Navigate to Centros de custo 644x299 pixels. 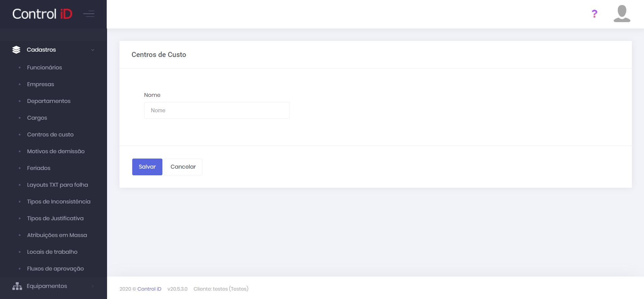tap(50, 134)
